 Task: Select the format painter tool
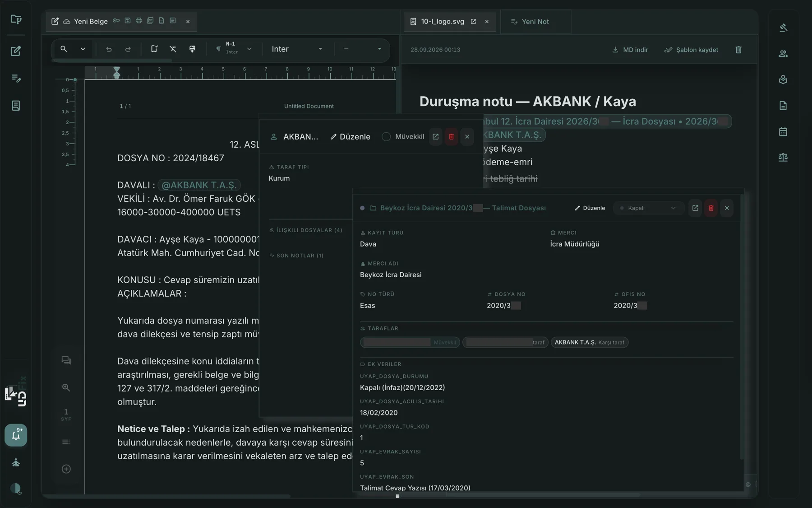[x=192, y=49]
